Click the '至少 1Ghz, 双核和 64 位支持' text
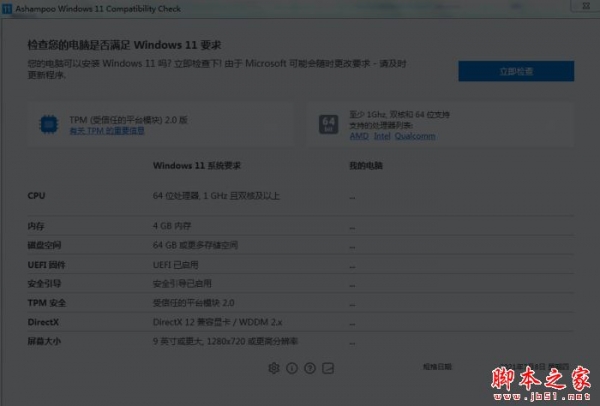600x406 pixels. [399, 115]
